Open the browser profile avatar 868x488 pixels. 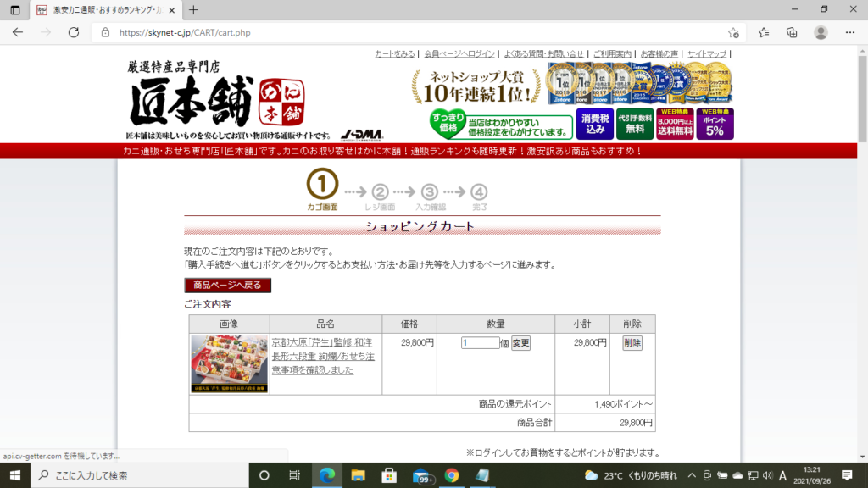[821, 33]
